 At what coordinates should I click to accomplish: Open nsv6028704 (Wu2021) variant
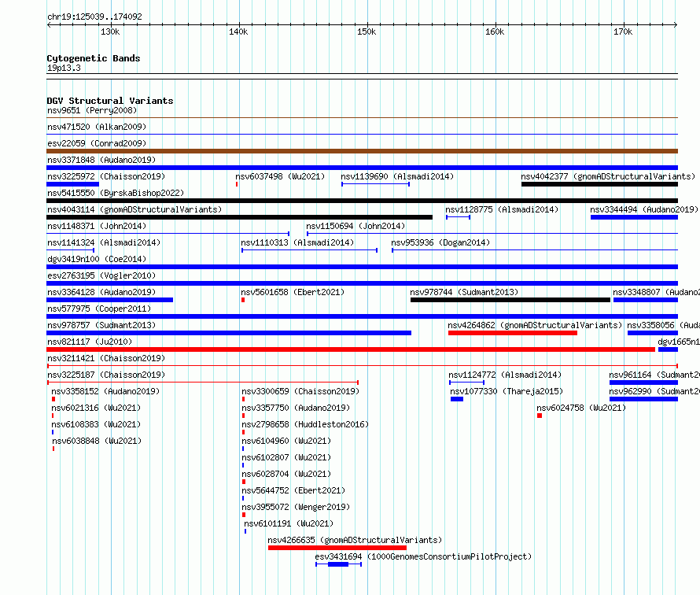286,474
